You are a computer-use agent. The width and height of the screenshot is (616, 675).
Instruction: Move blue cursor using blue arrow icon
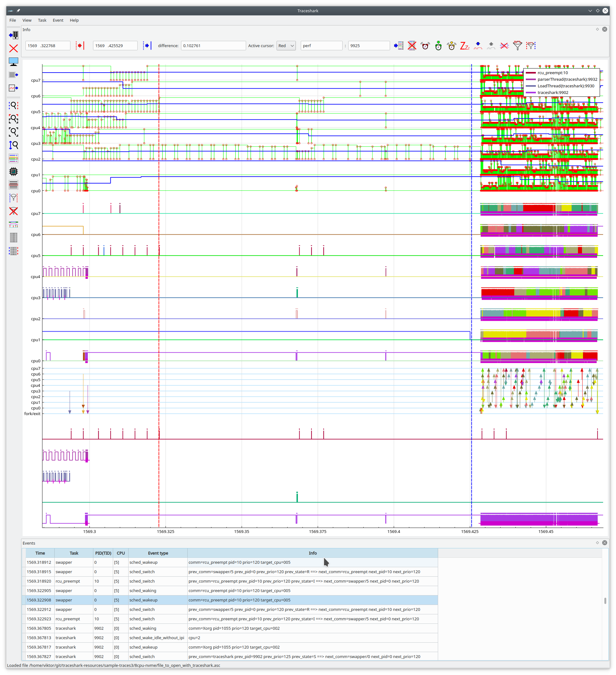[x=147, y=46]
